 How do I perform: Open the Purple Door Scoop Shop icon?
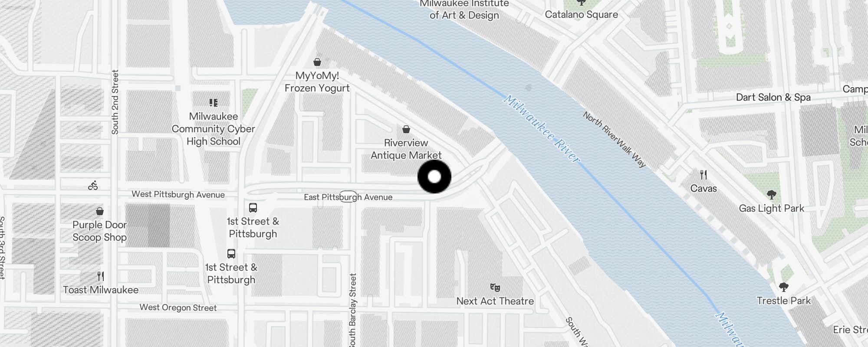tap(100, 211)
